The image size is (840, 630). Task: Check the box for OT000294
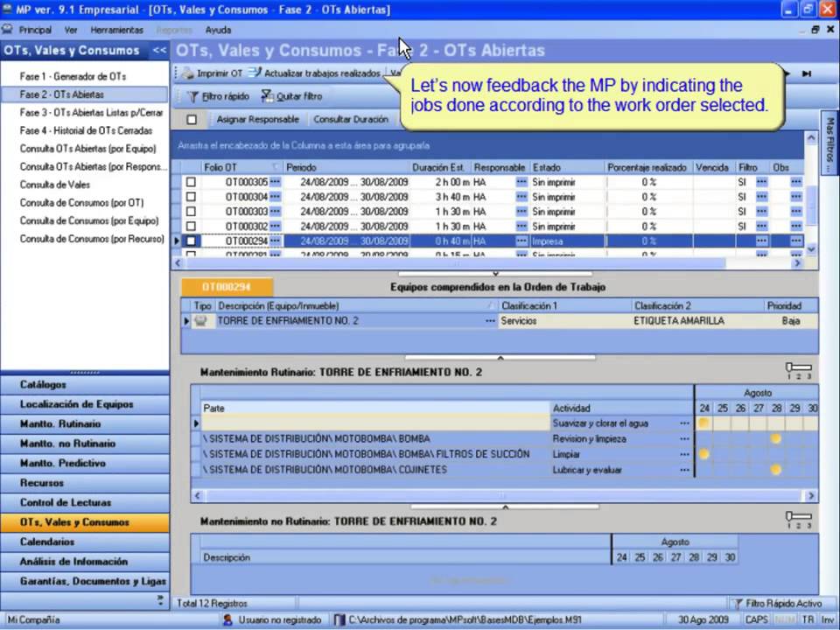tap(191, 241)
